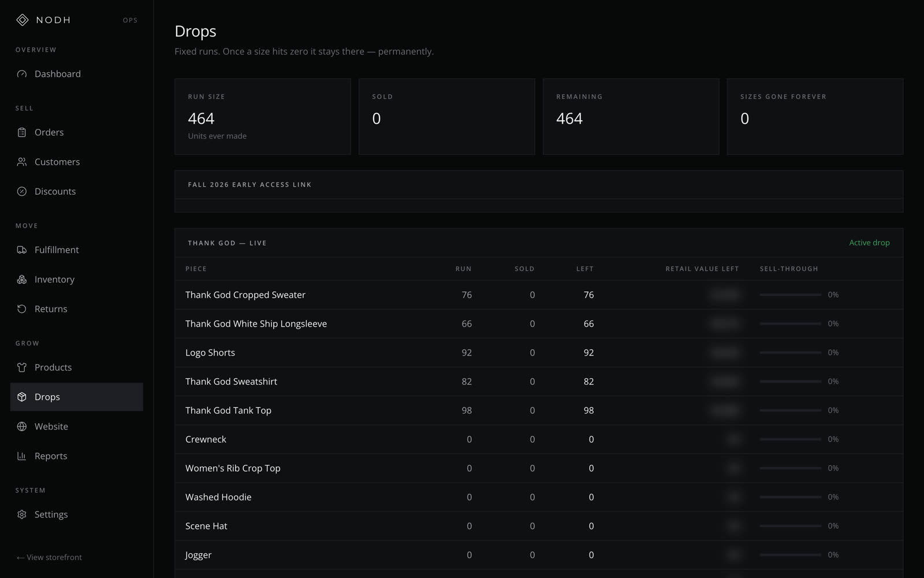The width and height of the screenshot is (924, 578).
Task: Click the Reports bar chart icon
Action: pos(22,456)
